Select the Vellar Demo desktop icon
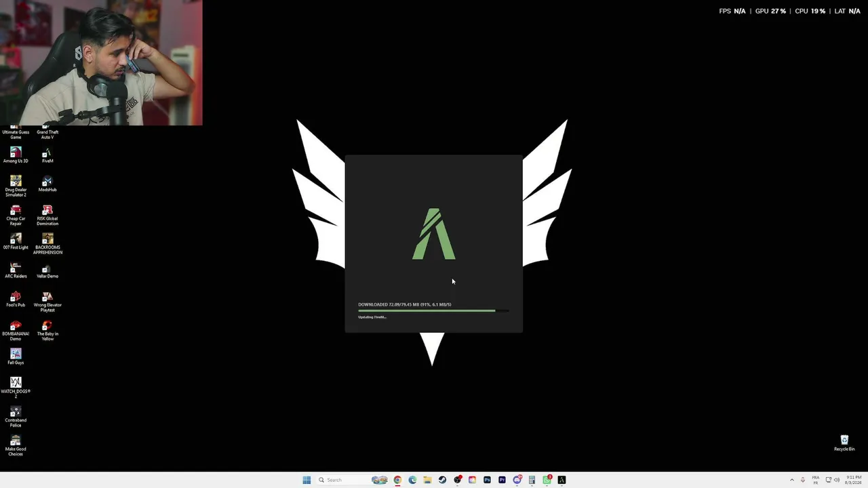 47,270
